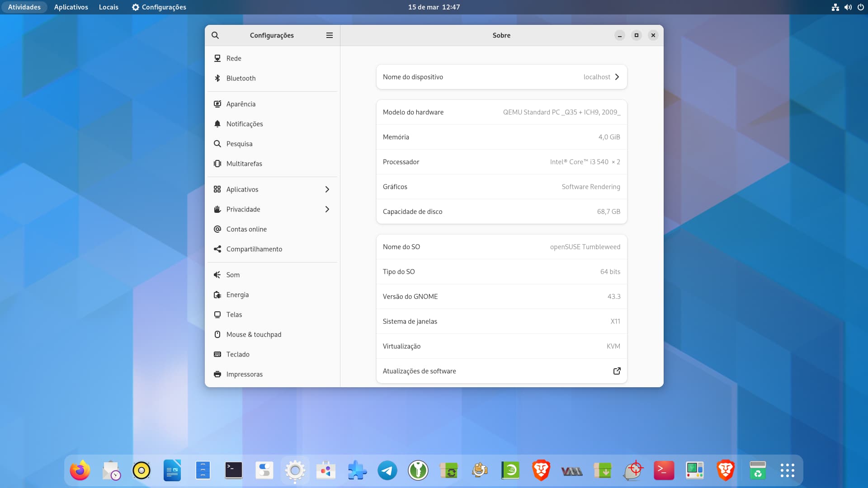Screen dimensions: 868x488
Task: Click the Atividades button
Action: click(24, 7)
